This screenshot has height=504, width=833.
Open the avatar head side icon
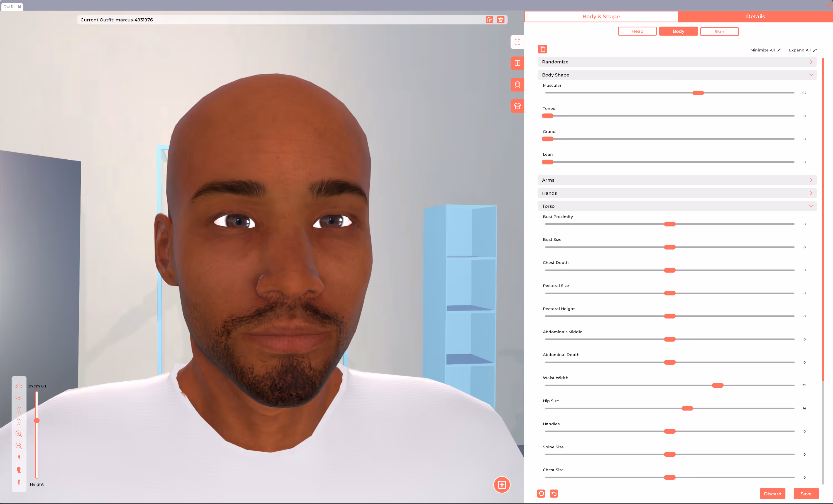[x=517, y=85]
